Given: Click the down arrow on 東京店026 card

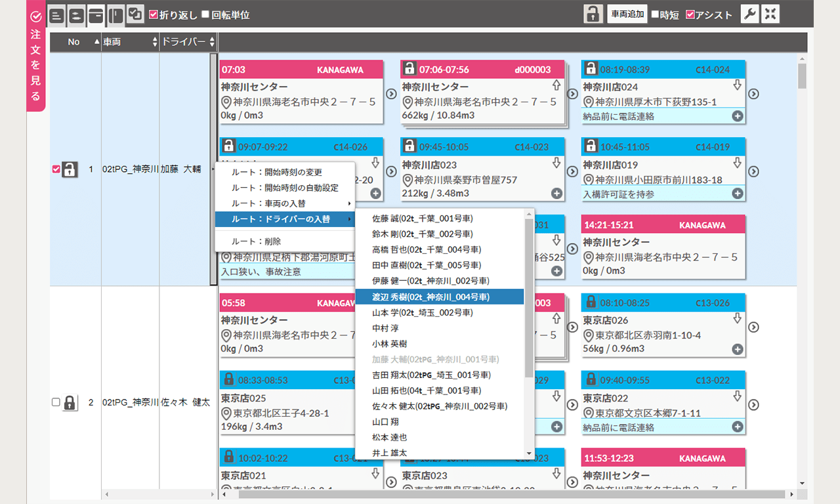Looking at the screenshot, I should click(x=737, y=318).
